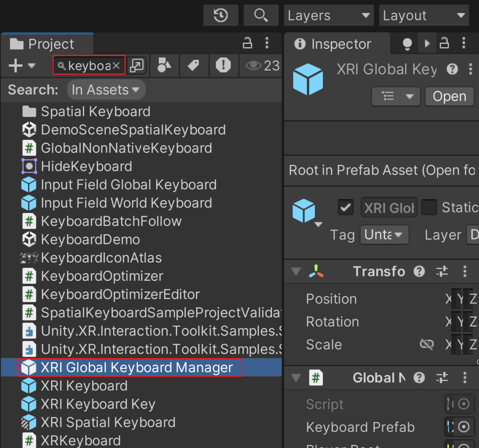
Task: Toggle the Inspector lock icon
Action: pos(444,43)
